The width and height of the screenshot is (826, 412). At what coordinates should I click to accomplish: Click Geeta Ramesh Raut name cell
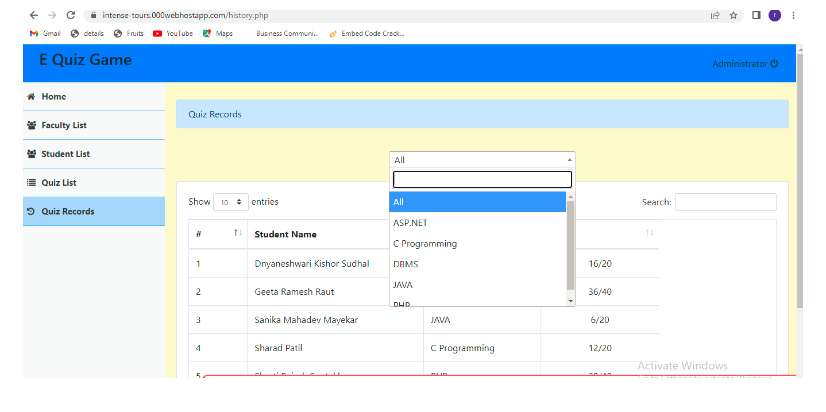[294, 291]
